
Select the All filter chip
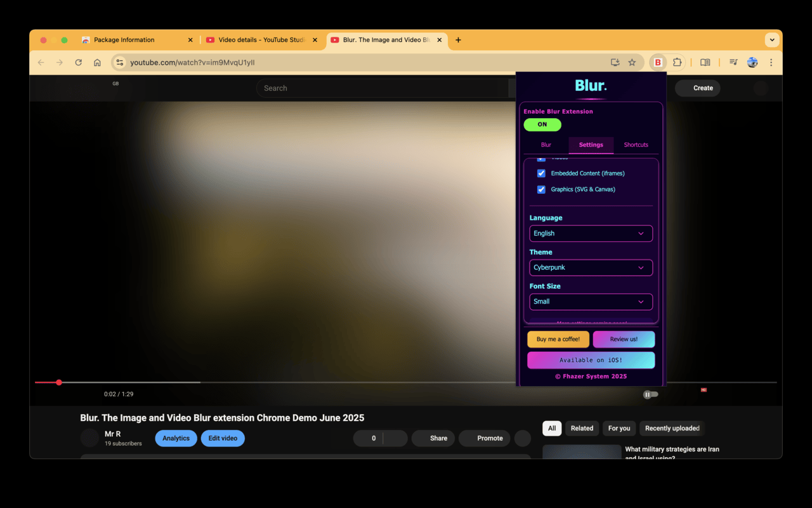coord(552,428)
